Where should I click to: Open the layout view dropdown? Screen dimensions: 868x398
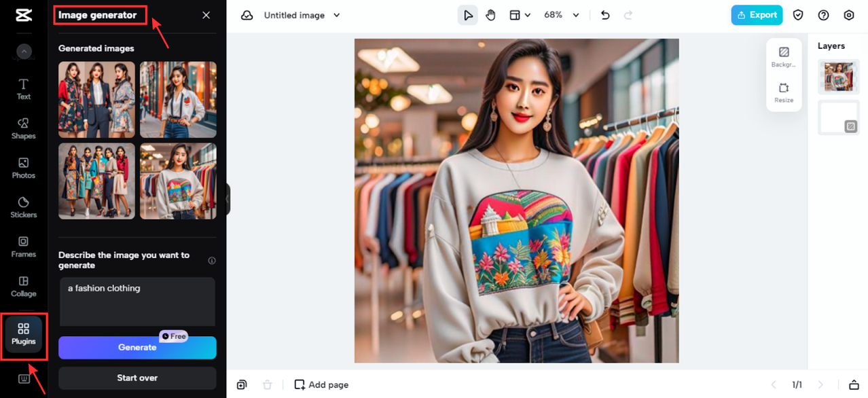(x=520, y=15)
